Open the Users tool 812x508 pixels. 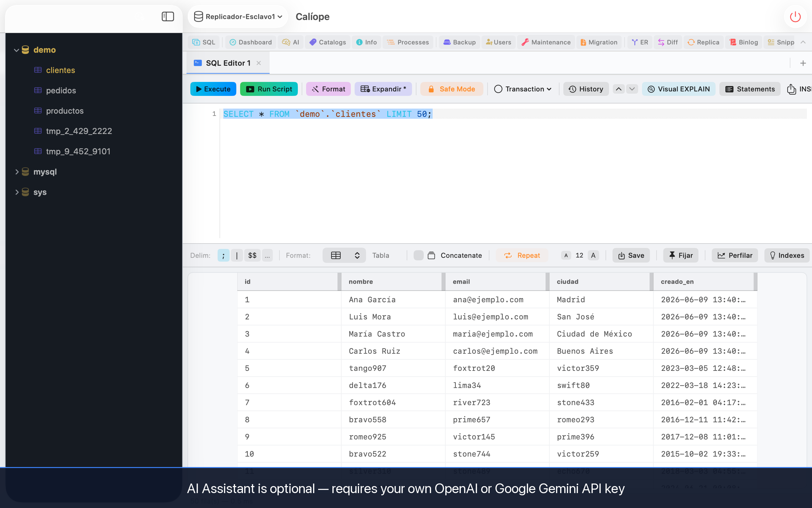(499, 42)
